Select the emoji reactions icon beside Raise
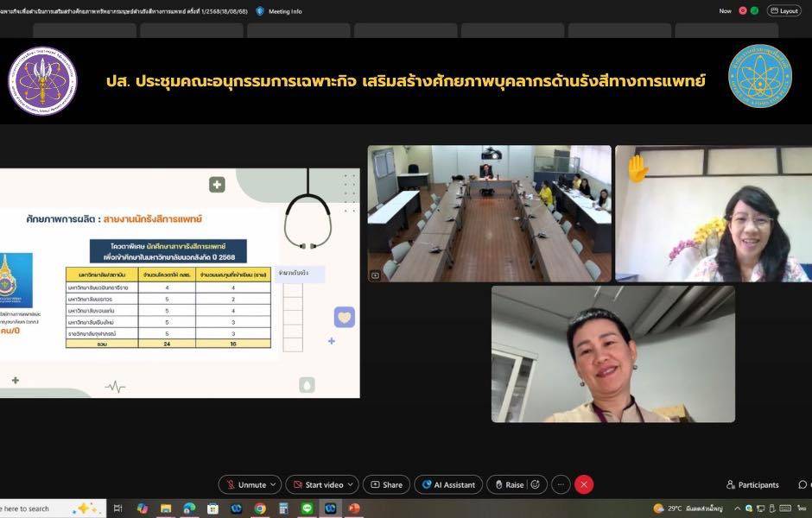812x518 pixels. click(534, 484)
